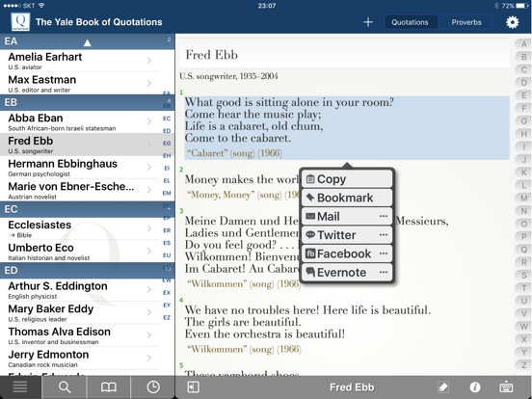Open Amelia Earhart entry
This screenshot has height=399, width=532.
click(x=80, y=61)
